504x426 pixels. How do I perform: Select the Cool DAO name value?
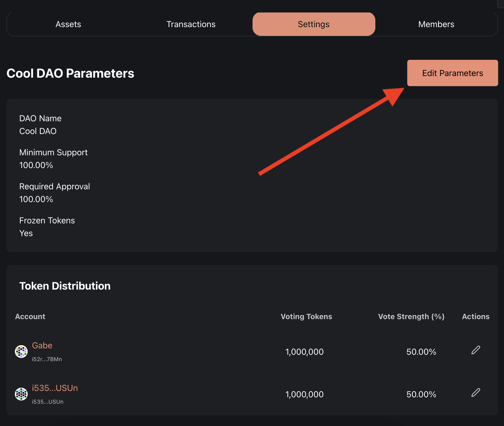click(38, 131)
